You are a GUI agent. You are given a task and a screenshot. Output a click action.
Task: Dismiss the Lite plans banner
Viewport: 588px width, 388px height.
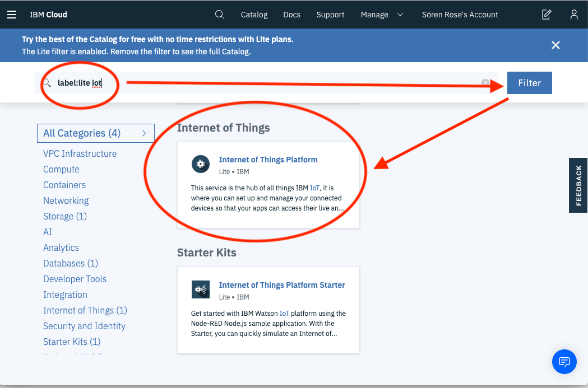(x=555, y=45)
